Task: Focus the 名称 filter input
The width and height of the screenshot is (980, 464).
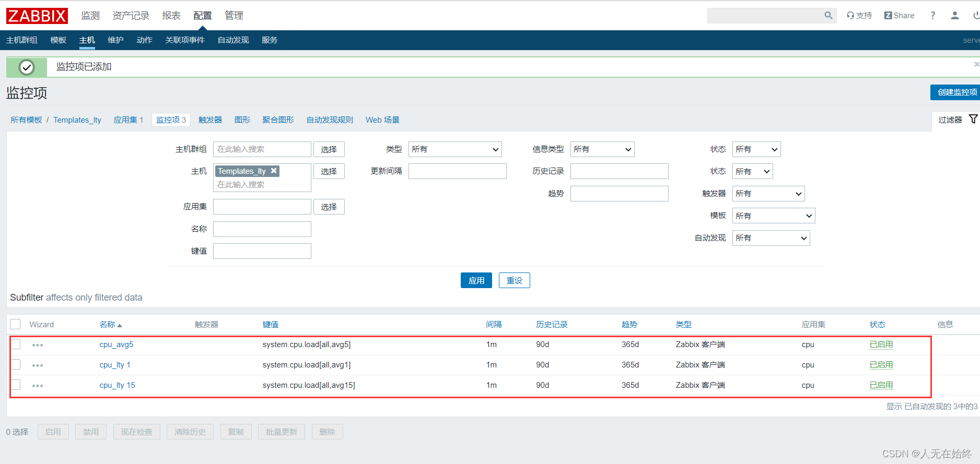Action: pyautogui.click(x=262, y=229)
